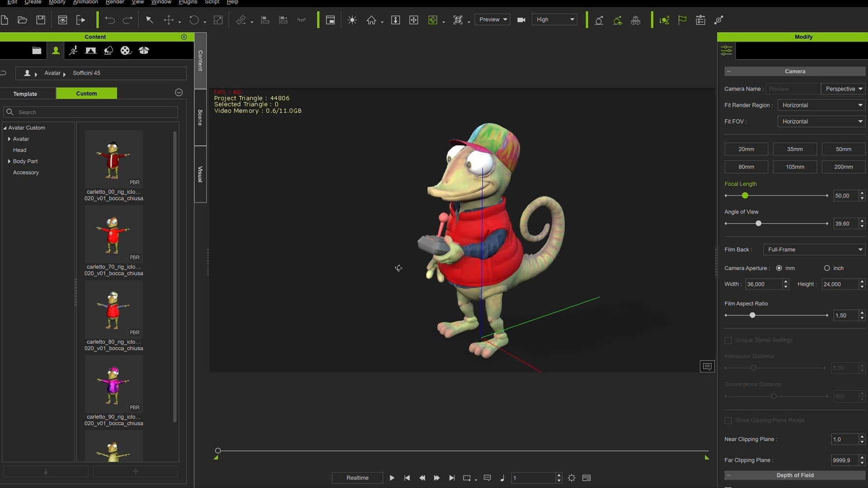Open the Plugins menu
The height and width of the screenshot is (488, 868).
tap(188, 2)
